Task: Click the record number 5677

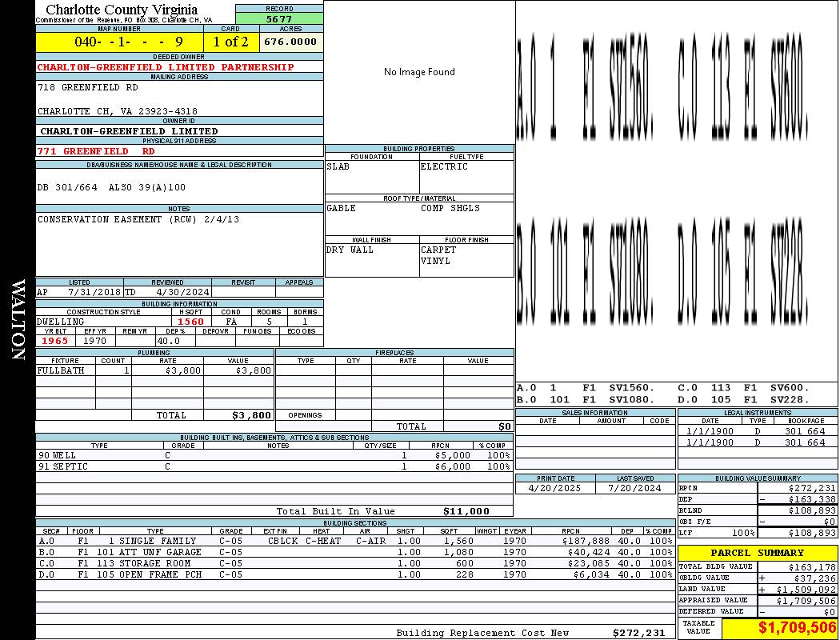Action: click(x=279, y=18)
